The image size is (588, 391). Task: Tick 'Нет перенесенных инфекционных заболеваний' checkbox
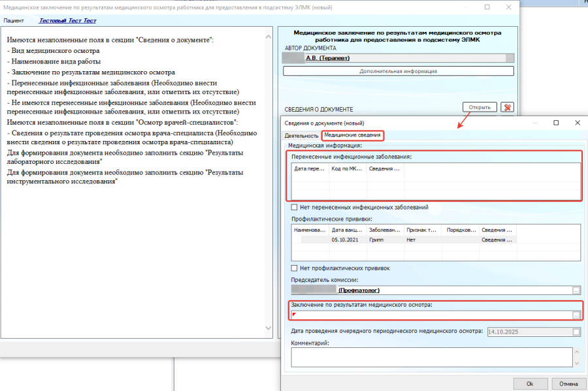pos(295,207)
